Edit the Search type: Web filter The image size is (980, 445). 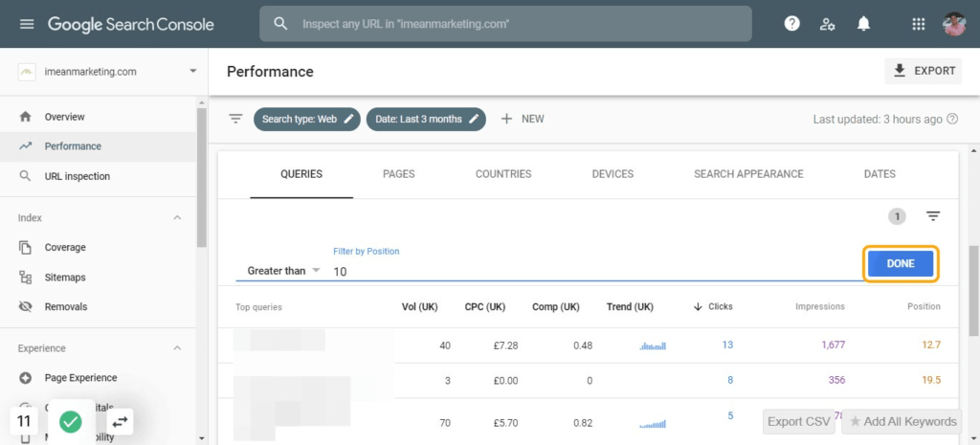(x=306, y=119)
